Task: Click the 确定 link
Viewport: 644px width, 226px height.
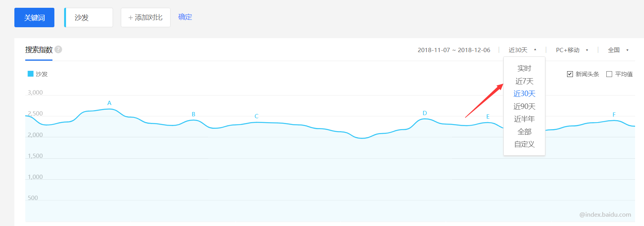Action: click(185, 17)
